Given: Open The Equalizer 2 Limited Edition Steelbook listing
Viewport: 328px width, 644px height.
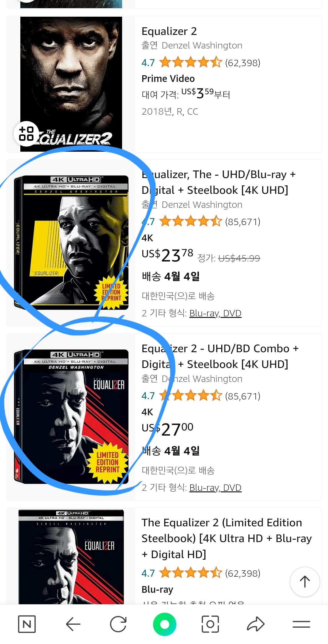Looking at the screenshot, I should [x=227, y=538].
